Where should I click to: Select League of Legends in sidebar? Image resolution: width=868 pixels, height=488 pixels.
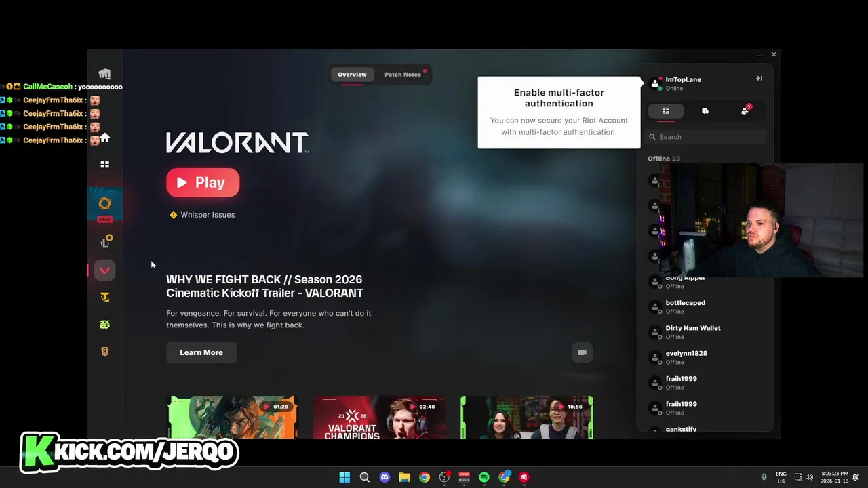105,242
